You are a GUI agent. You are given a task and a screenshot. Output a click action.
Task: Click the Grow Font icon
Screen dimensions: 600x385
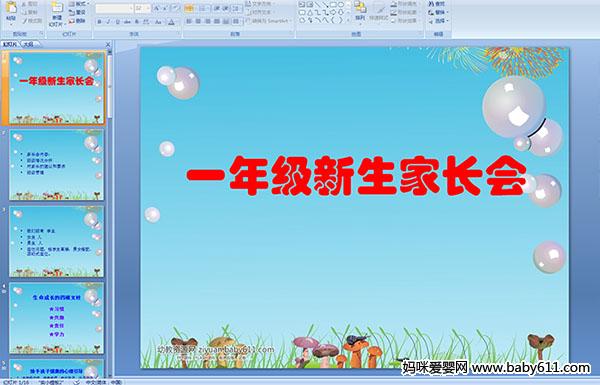[x=157, y=8]
